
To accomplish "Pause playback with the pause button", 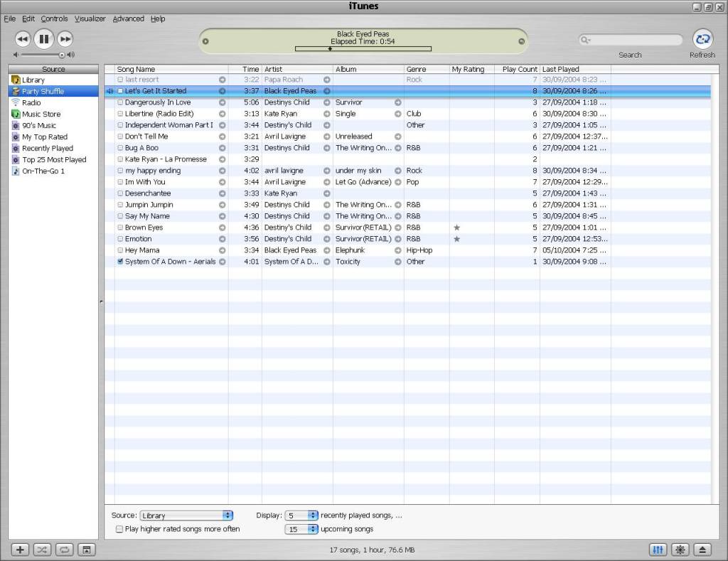I will [43, 38].
